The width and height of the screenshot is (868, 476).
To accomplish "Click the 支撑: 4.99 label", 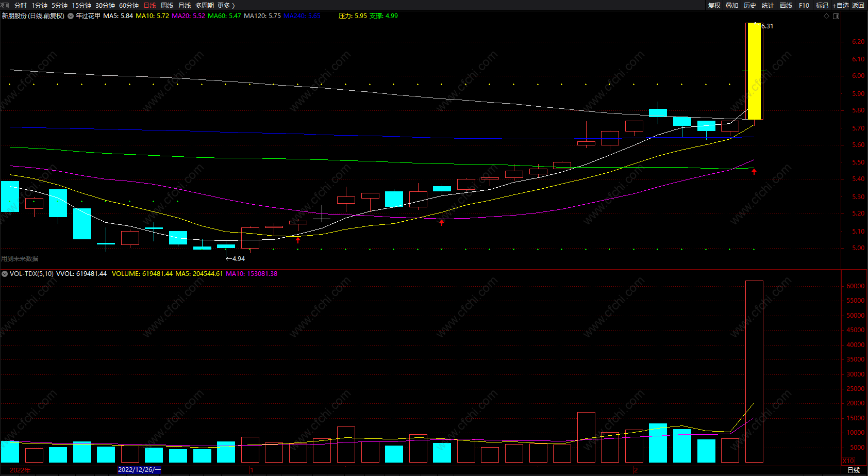I will click(383, 16).
